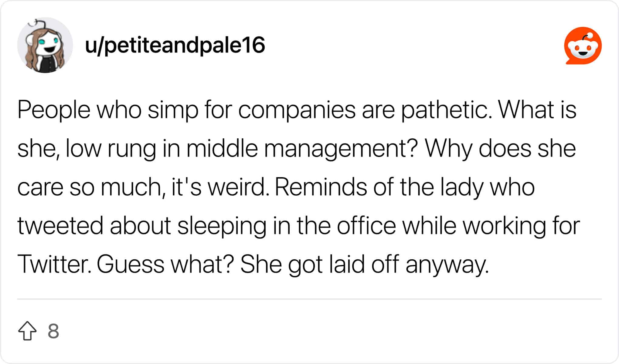Screen dimensions: 619x364
Task: Click 'She got laid off anyway.'
Action: click(x=365, y=265)
